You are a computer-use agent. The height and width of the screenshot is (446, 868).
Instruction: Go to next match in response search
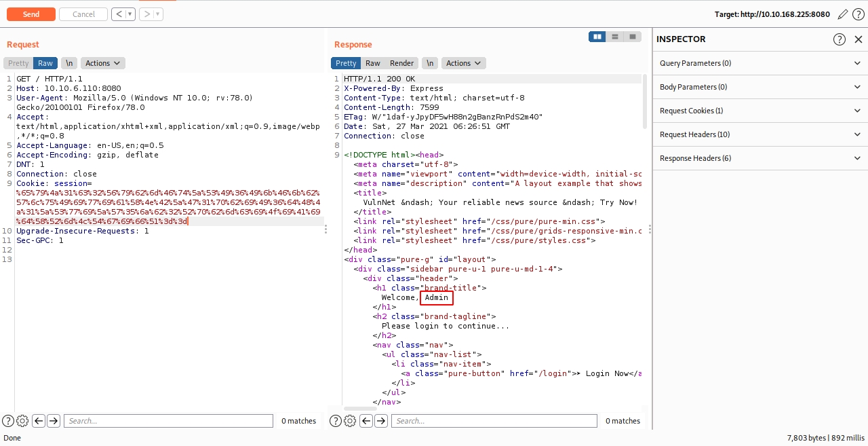click(x=381, y=421)
